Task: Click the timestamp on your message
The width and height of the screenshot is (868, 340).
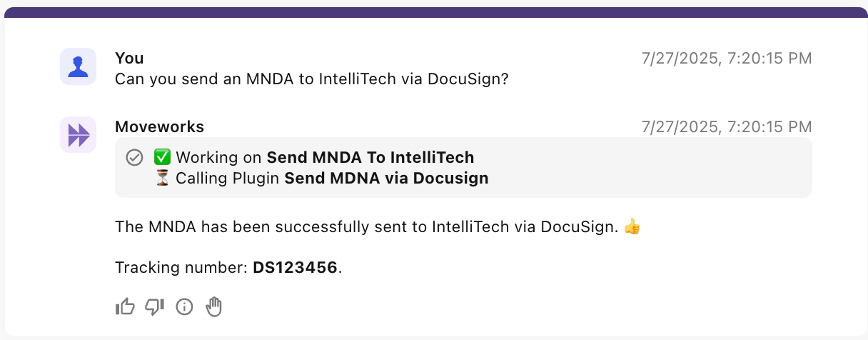Action: 727,58
